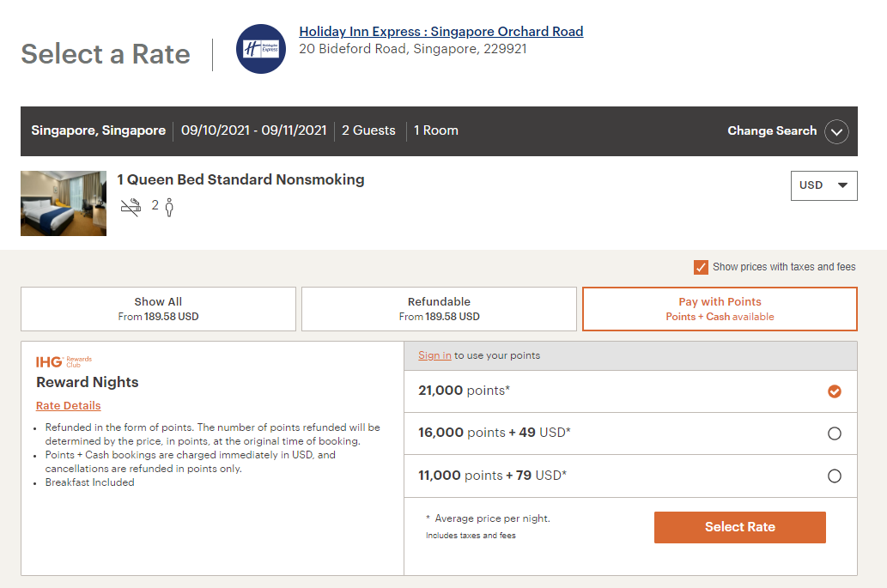
Task: Click the Singapore, Singapore destination text
Action: tap(99, 130)
